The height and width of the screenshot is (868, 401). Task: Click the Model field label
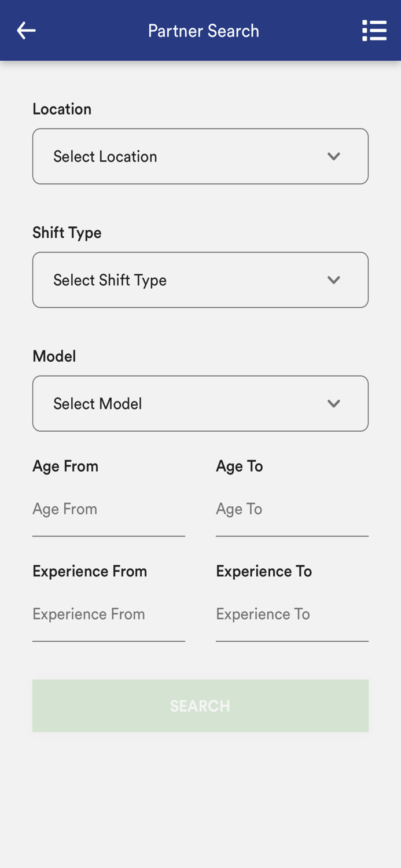(54, 356)
